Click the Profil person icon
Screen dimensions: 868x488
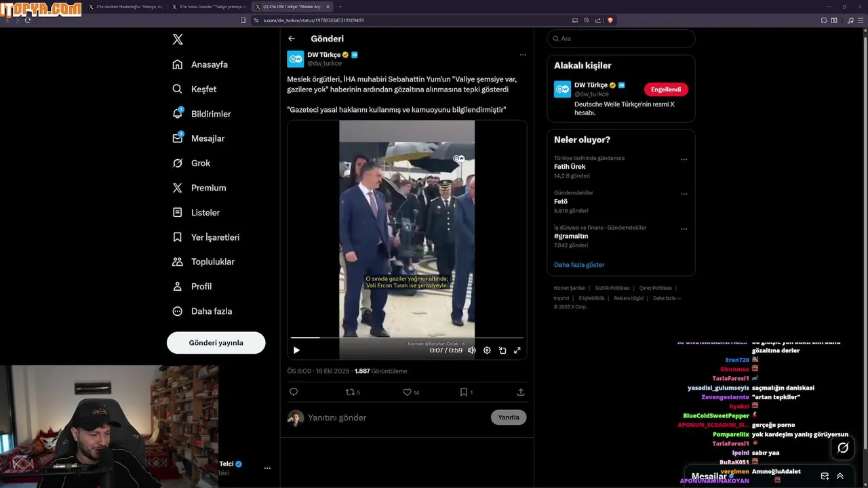(x=178, y=287)
